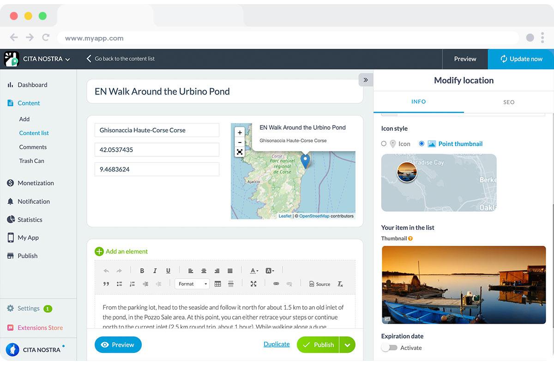Toggle bold formatting in the editor

point(142,271)
